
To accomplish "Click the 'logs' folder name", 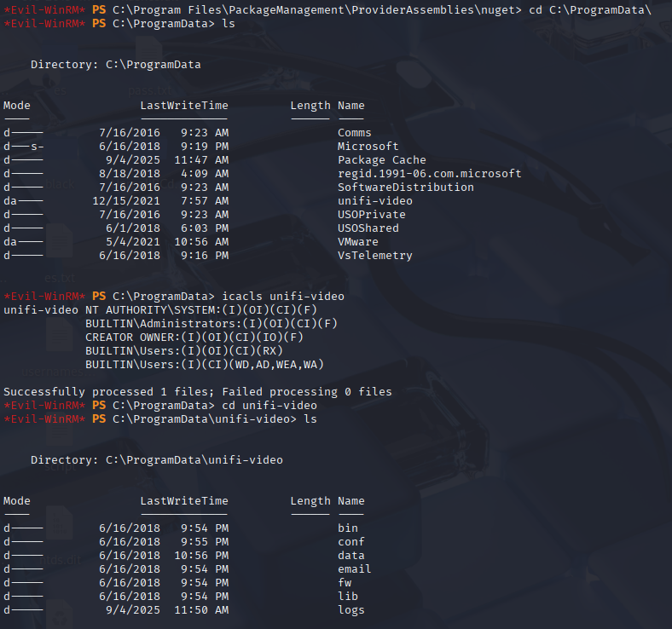I will coord(351,610).
